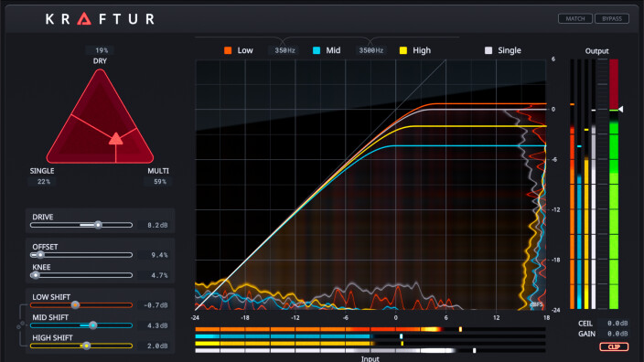This screenshot has width=644, height=362.
Task: Click the triangle mix handle in the pyramid
Action: [116, 139]
